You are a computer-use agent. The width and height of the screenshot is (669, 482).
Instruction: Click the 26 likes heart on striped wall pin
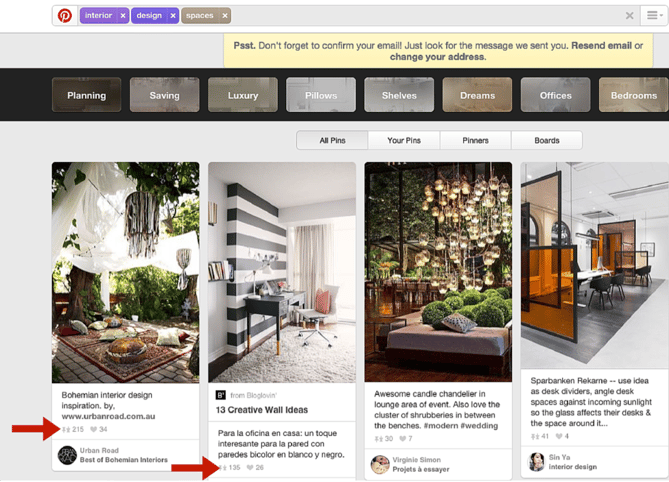coord(250,467)
